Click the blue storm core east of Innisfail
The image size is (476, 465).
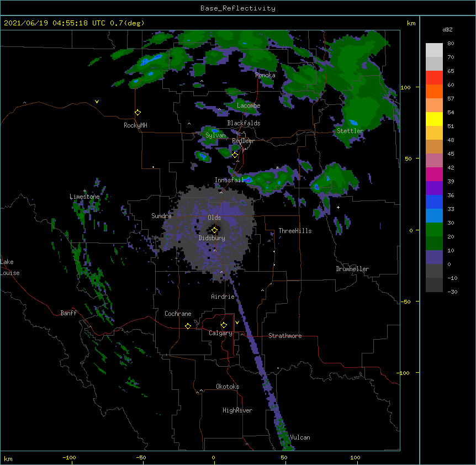tap(248, 179)
